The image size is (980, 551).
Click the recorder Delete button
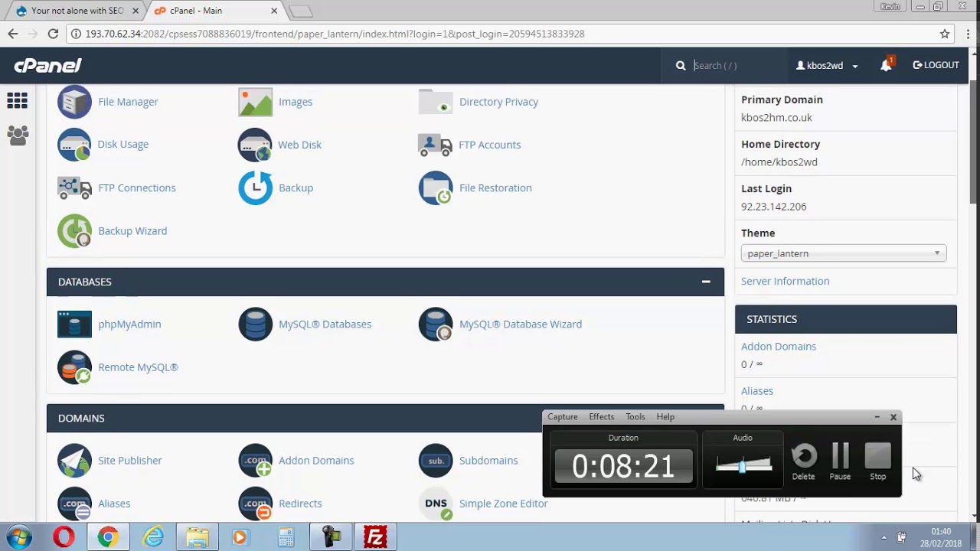tap(803, 462)
